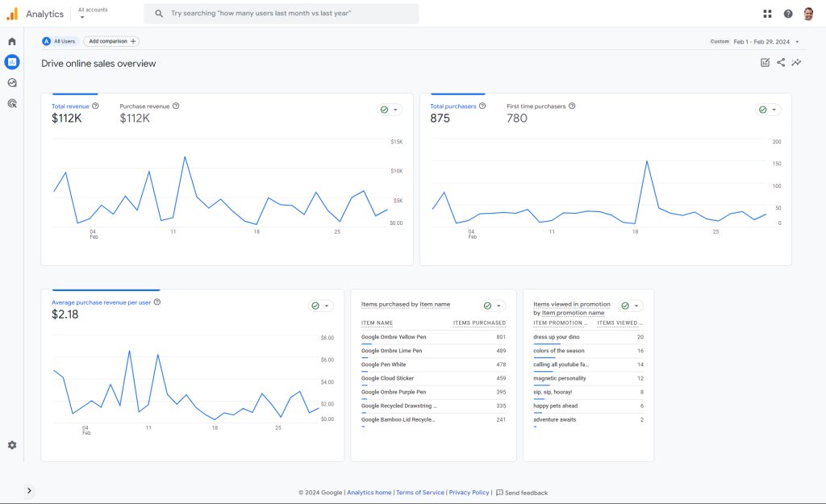Open the Advertising icon in sidebar
Image resolution: width=826 pixels, height=504 pixels.
(x=12, y=103)
